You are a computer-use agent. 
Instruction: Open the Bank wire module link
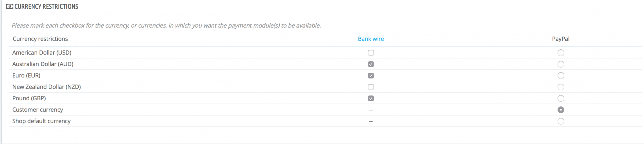371,39
